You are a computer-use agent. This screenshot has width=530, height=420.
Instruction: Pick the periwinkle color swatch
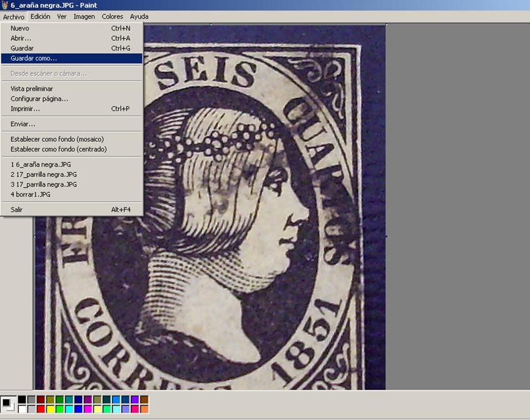point(125,409)
